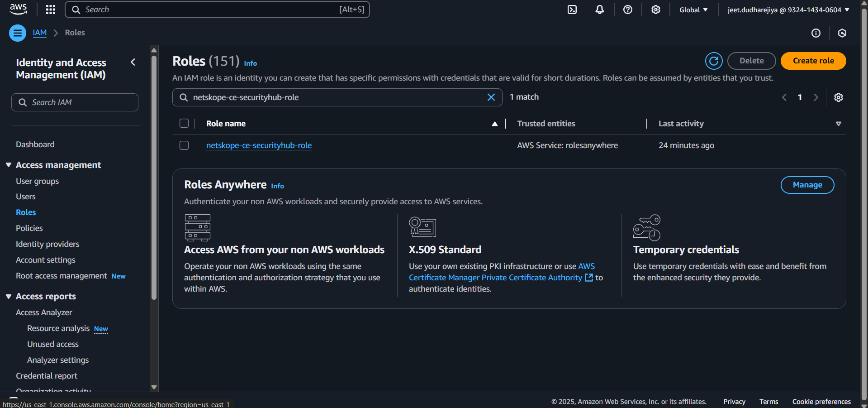Open the AWS services grid menu
868x408 pixels.
click(51, 10)
